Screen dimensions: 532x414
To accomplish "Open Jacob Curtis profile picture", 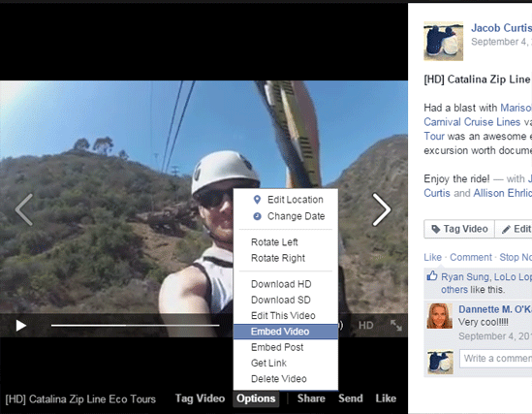I will point(444,42).
